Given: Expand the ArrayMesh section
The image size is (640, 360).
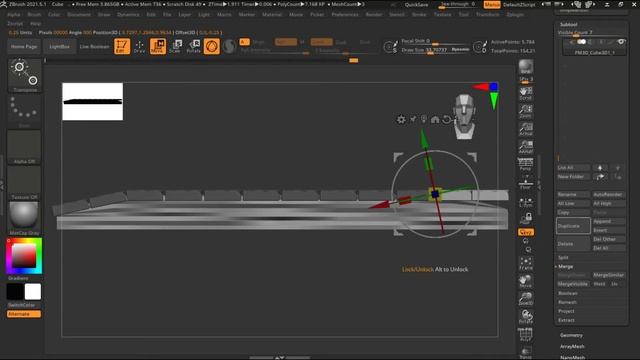Looking at the screenshot, I should tap(572, 346).
